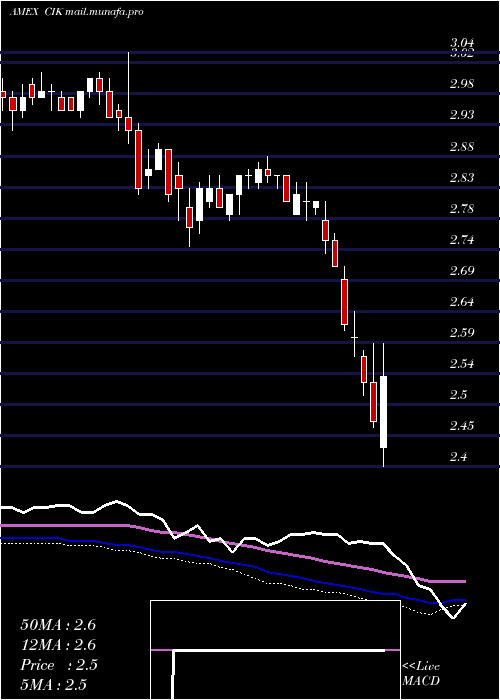The image size is (500, 700).
Task: Click the 3.04 price axis label
Action: click(462, 43)
